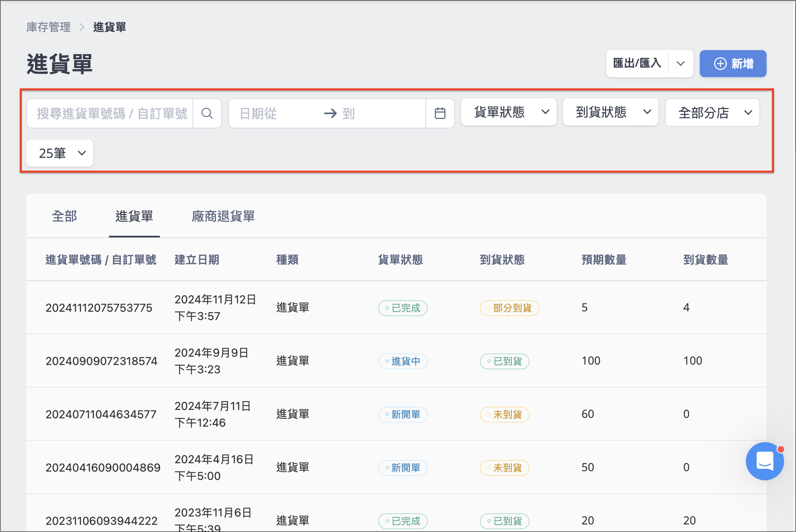Open the 25筆 page size dropdown
This screenshot has width=796, height=532.
[60, 153]
